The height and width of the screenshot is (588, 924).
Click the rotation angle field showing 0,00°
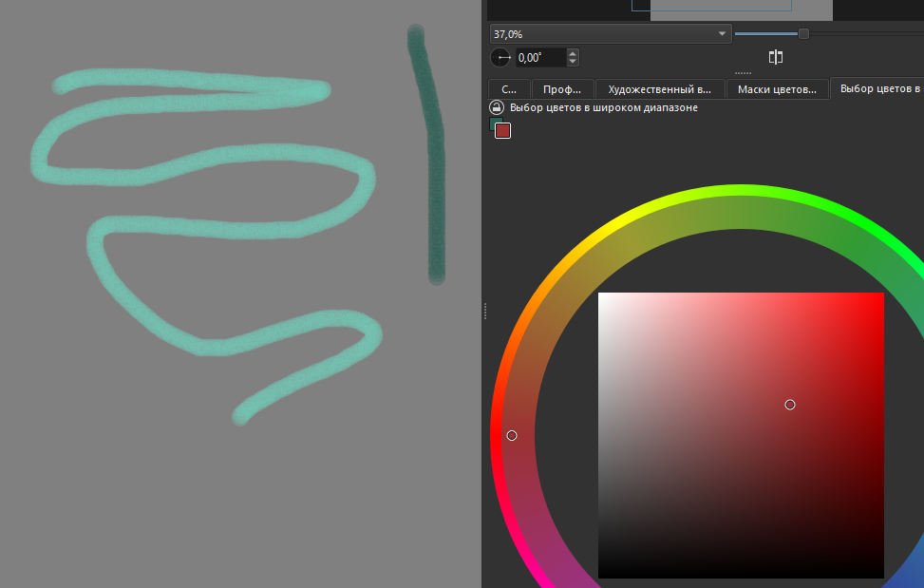point(541,58)
